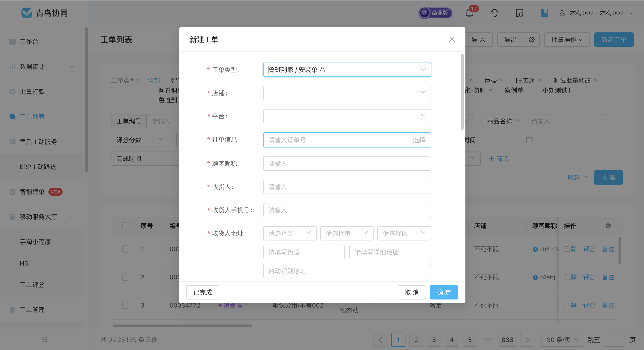Open the scheduled task list icon
The height and width of the screenshot is (350, 644).
(520, 13)
